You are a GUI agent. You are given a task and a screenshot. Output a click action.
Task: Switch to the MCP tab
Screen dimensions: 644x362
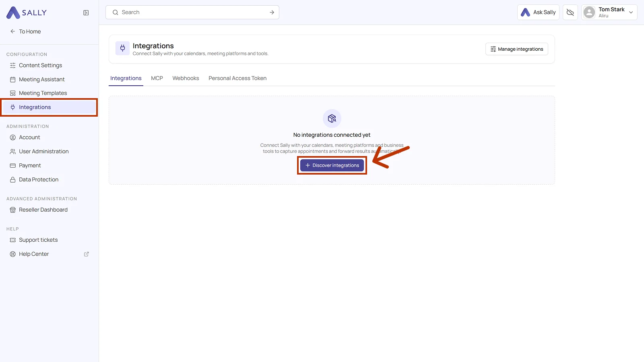157,78
